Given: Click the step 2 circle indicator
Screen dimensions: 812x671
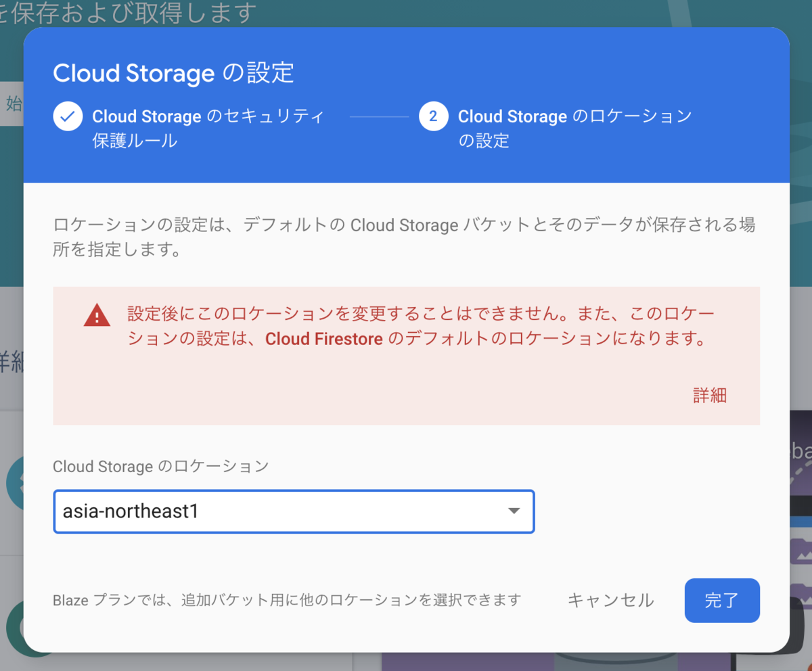Looking at the screenshot, I should tap(434, 116).
